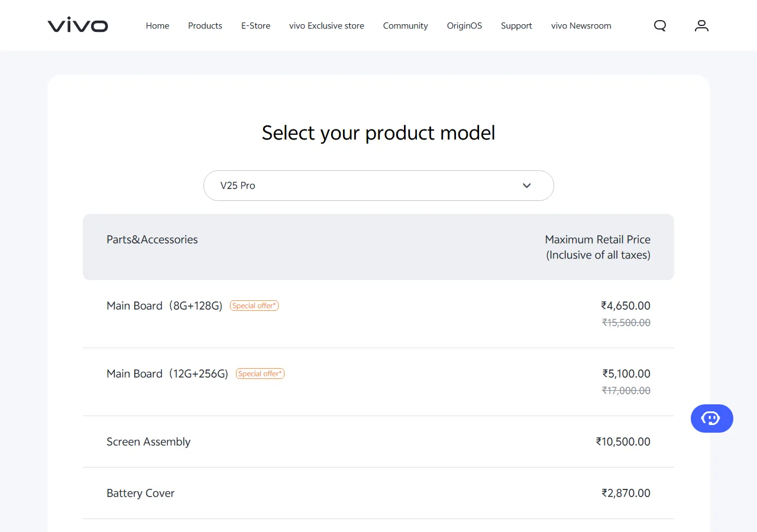The width and height of the screenshot is (757, 532).
Task: Open the Community menu item
Action: 405,25
